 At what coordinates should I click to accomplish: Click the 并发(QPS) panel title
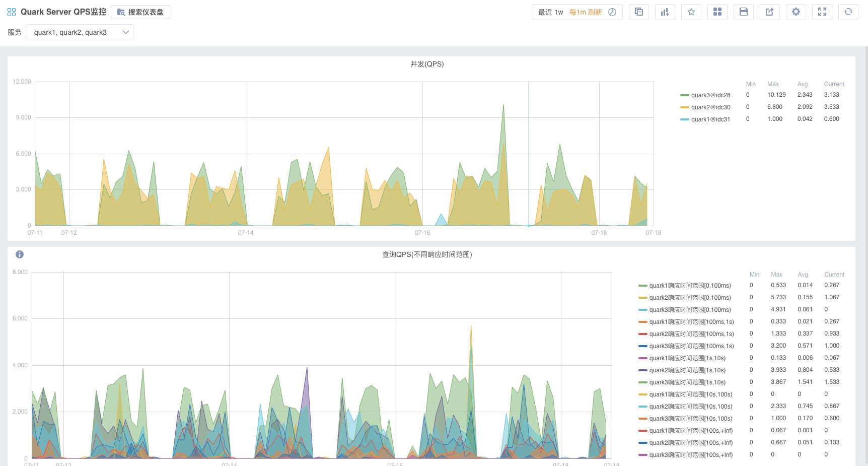(427, 64)
